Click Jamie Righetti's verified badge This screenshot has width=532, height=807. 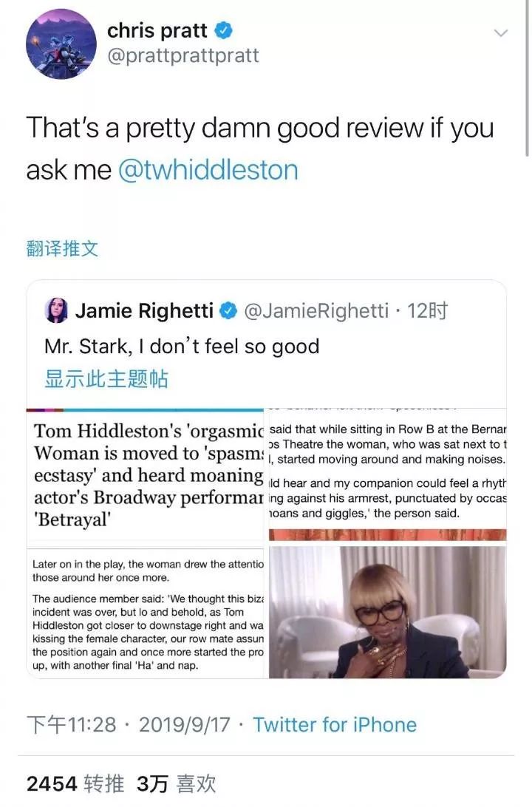click(228, 310)
